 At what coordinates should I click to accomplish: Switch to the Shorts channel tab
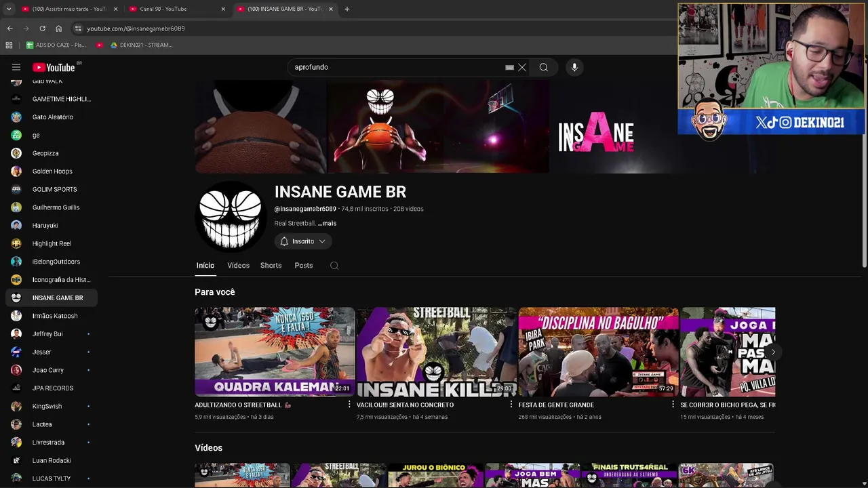271,266
